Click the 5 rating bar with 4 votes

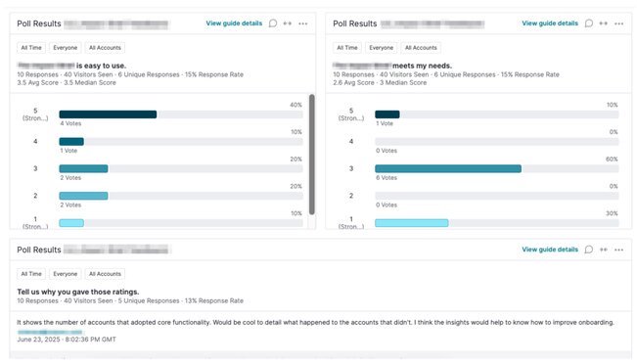(108, 114)
